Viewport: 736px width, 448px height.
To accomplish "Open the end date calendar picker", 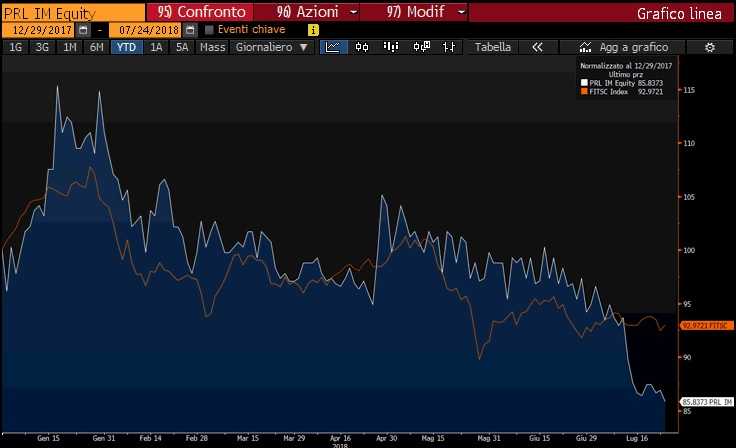I will pos(190,30).
